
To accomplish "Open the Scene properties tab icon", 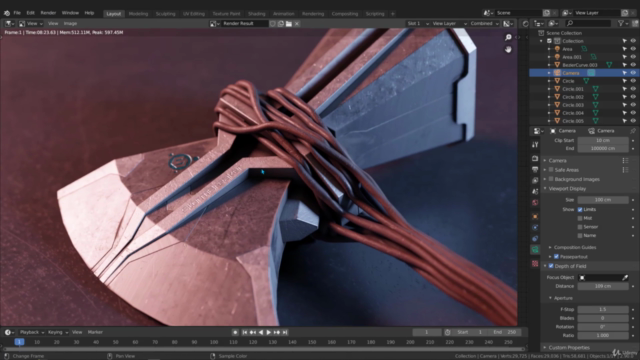I will click(535, 191).
